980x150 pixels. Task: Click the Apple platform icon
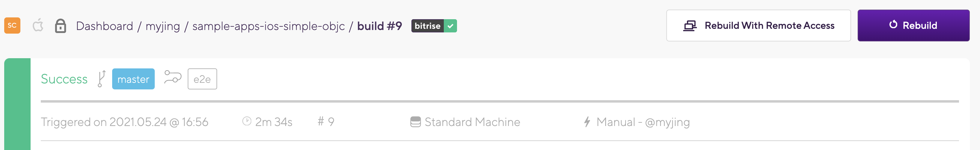38,25
